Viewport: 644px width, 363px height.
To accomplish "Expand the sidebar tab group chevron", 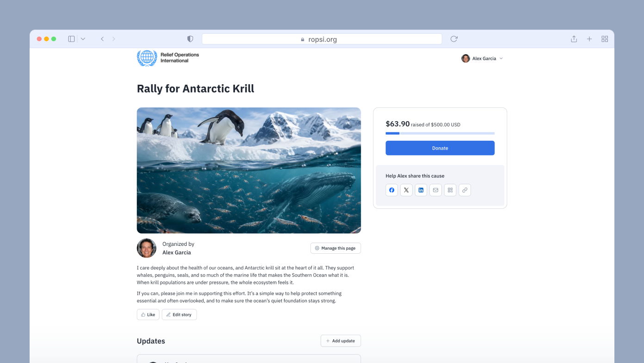I will 83,39.
